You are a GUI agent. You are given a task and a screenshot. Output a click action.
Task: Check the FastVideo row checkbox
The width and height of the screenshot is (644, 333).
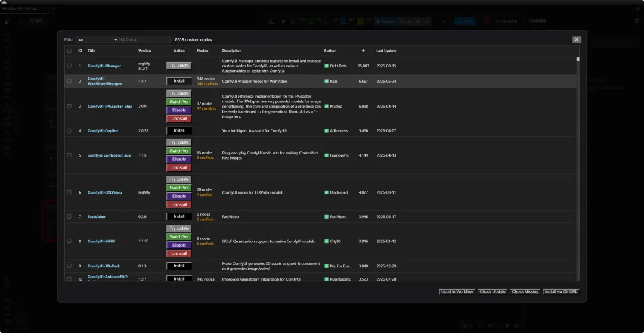point(69,216)
